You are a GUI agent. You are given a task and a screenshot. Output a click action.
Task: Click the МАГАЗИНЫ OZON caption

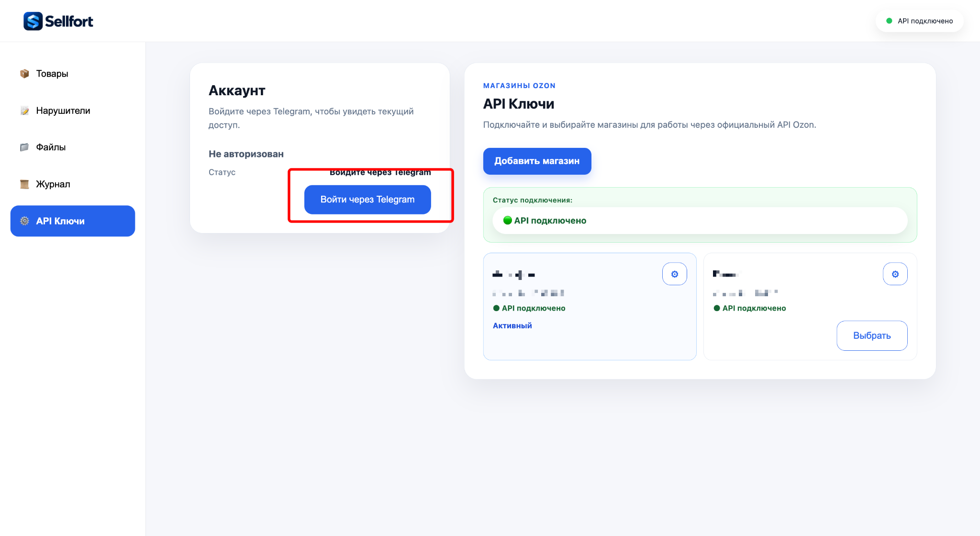click(519, 86)
